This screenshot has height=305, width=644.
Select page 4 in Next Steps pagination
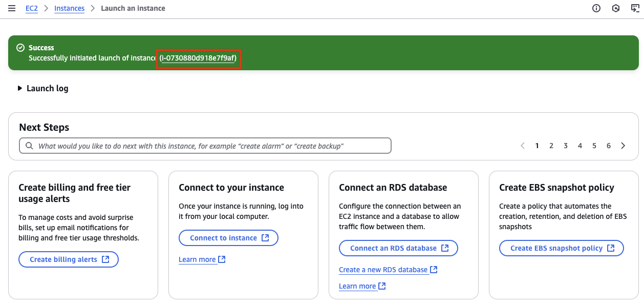tap(580, 146)
